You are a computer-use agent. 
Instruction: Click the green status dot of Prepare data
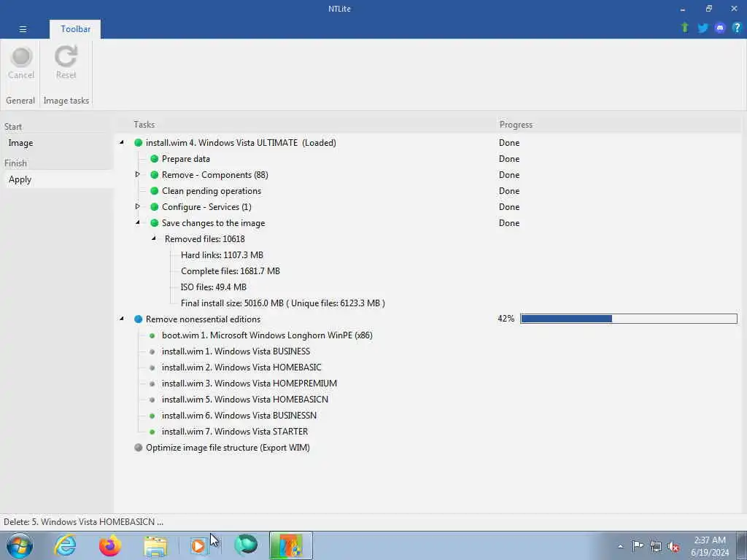coord(155,158)
